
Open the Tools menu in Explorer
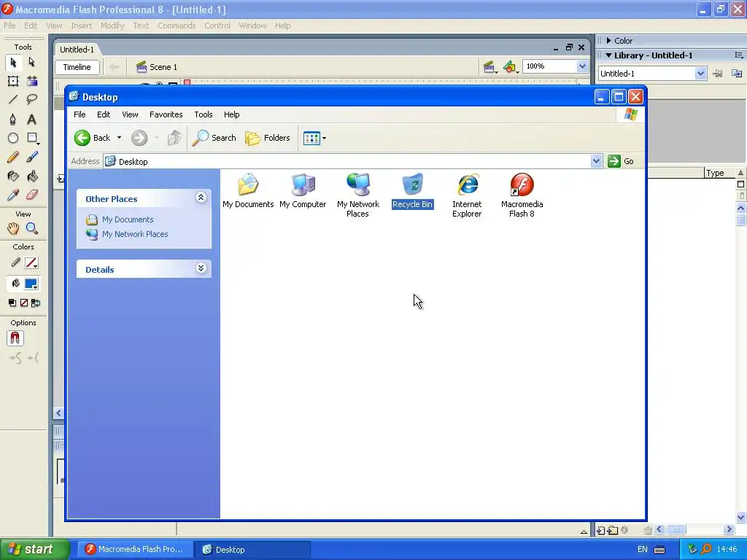click(204, 114)
